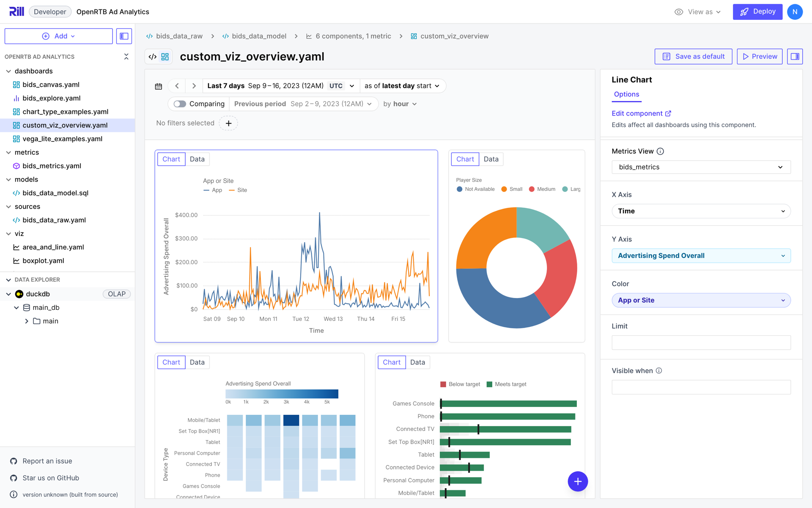This screenshot has width=812, height=508.
Task: Switch line chart to Data tab
Action: coord(197,159)
